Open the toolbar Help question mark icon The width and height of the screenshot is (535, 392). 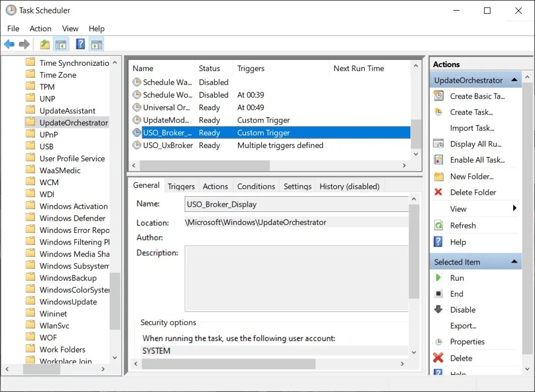point(80,44)
